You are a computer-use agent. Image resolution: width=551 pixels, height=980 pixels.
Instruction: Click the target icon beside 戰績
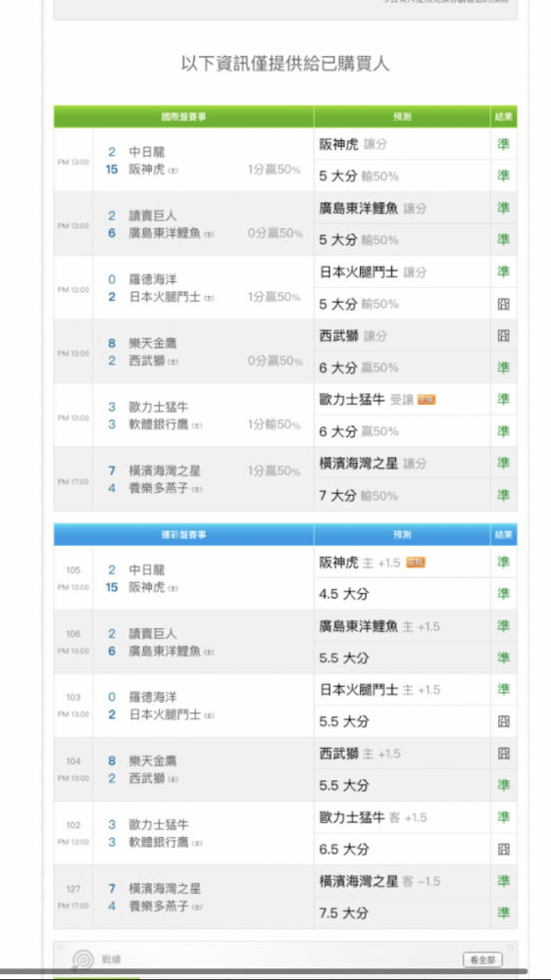point(82,960)
